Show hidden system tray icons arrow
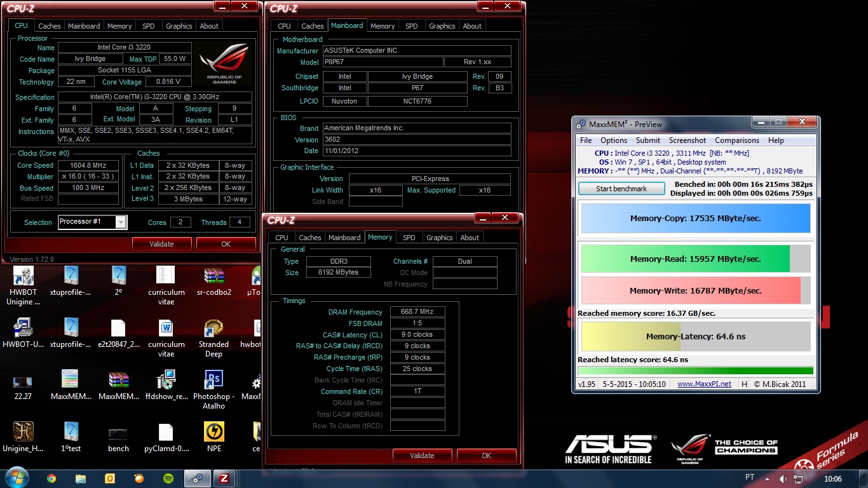868x488 pixels. coord(768,478)
